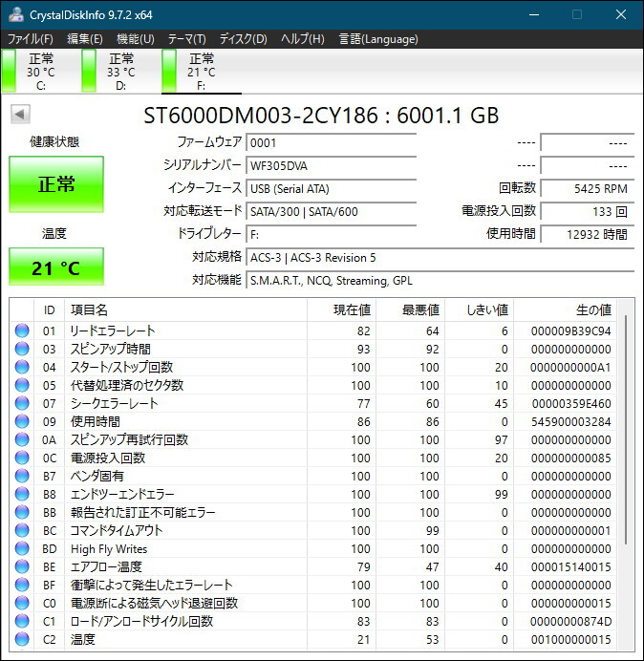This screenshot has height=661, width=644.
Task: Click features field S.M.A.R.T., NCQ, Streaming, GPL
Action: pyautogui.click(x=440, y=280)
